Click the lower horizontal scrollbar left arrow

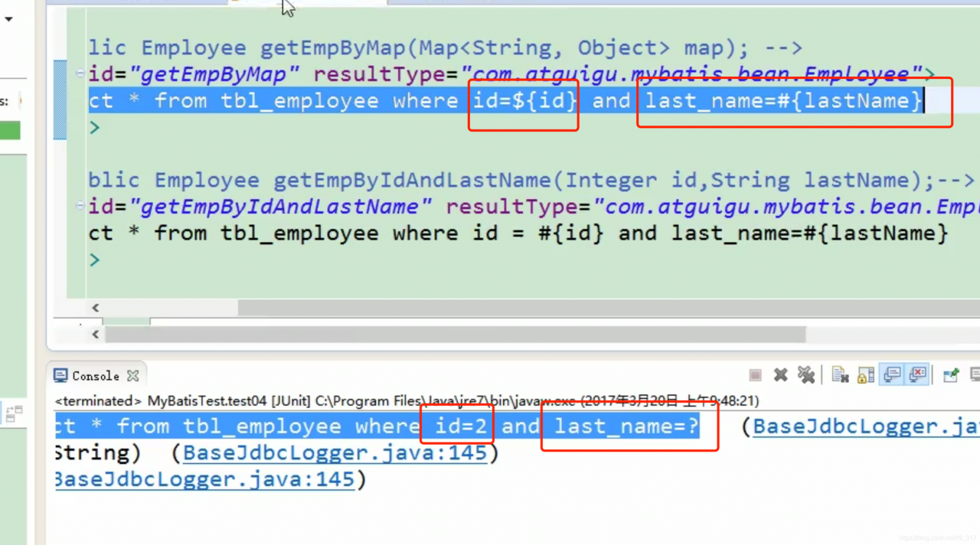coord(95,335)
